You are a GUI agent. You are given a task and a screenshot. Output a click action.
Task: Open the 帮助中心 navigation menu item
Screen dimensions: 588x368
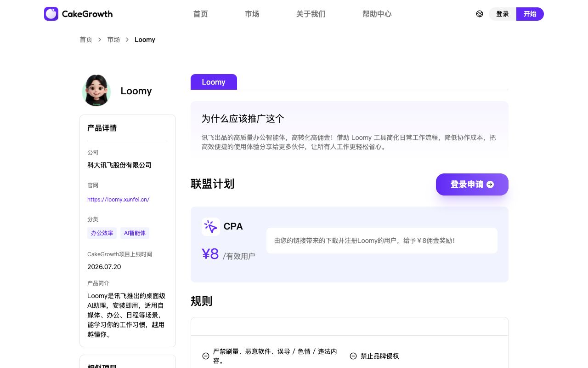tap(377, 14)
